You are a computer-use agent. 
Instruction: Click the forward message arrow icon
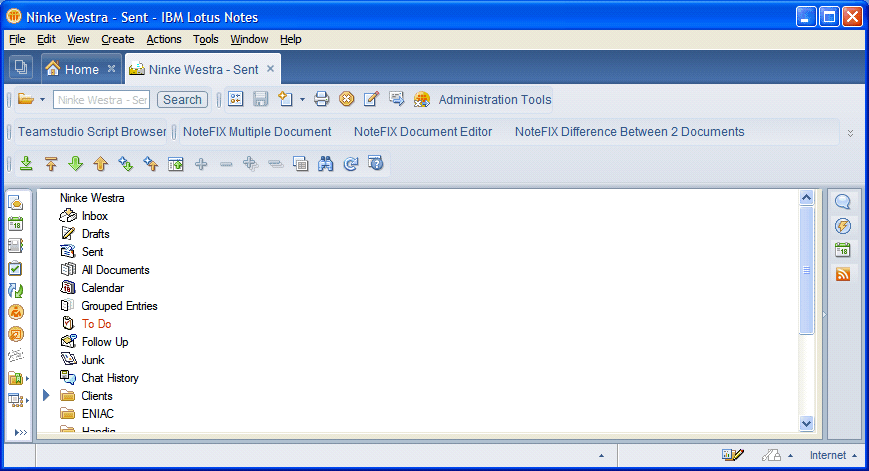click(x=396, y=99)
